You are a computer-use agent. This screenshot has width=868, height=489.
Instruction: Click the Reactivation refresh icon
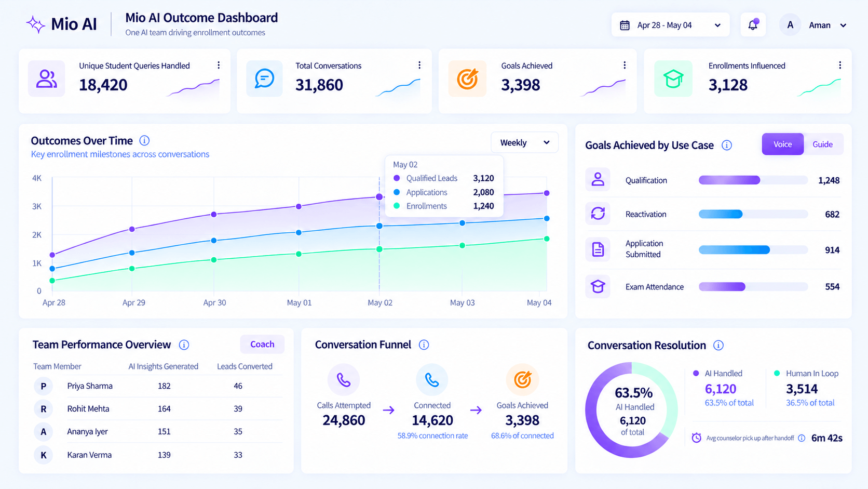tap(598, 214)
